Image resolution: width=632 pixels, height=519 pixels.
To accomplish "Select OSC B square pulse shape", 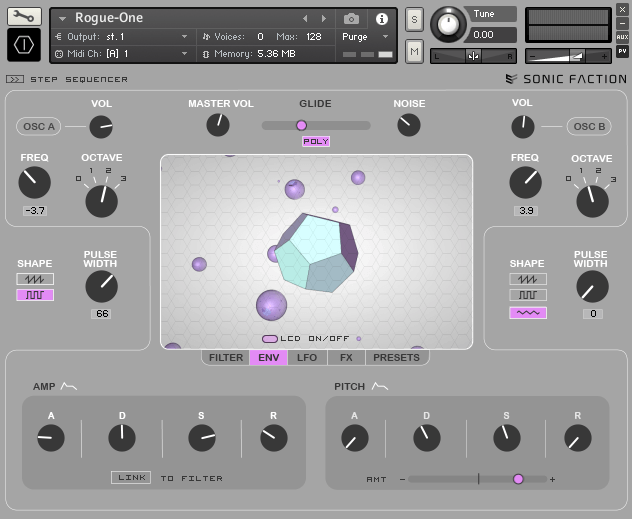I will (528, 295).
